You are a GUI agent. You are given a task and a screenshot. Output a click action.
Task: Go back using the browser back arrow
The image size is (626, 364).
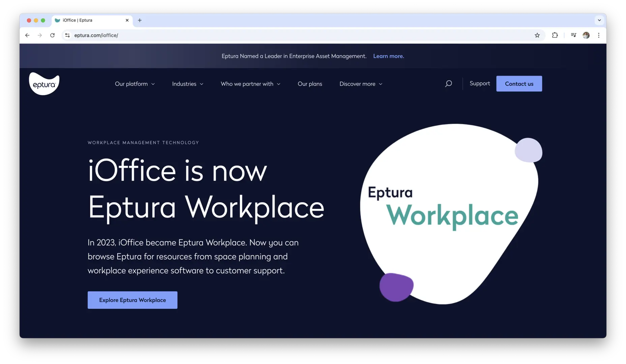pos(27,35)
